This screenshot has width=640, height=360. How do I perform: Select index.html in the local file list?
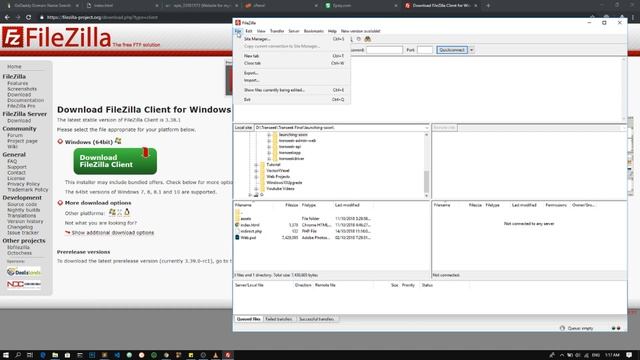250,225
